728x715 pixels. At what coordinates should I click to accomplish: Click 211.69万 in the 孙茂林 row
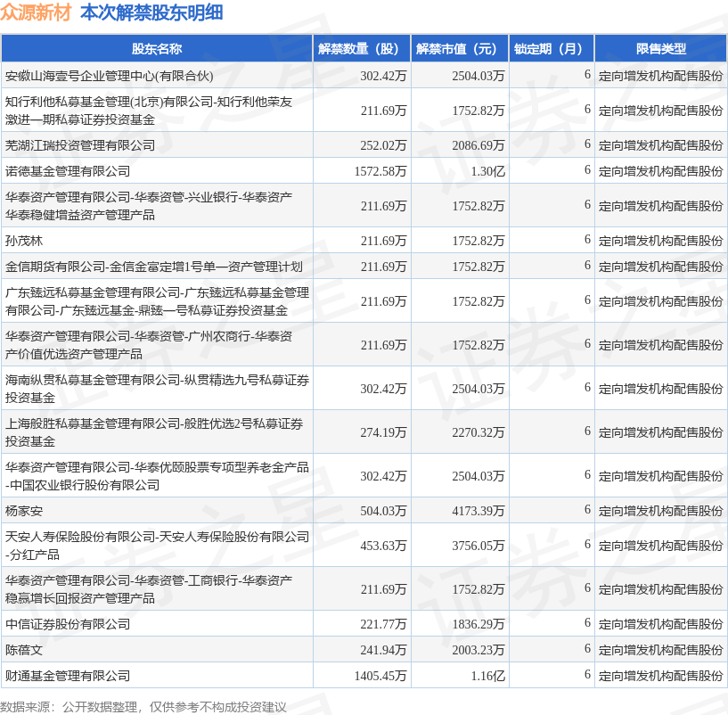click(x=383, y=241)
